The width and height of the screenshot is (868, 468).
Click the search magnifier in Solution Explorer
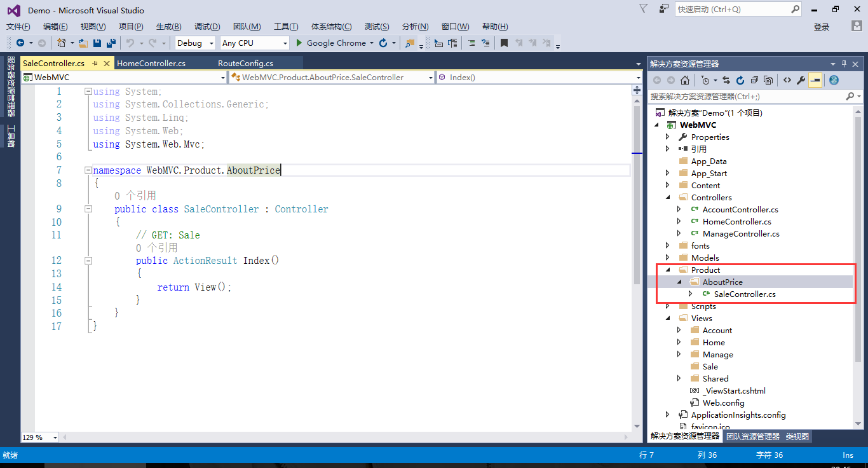tap(850, 97)
